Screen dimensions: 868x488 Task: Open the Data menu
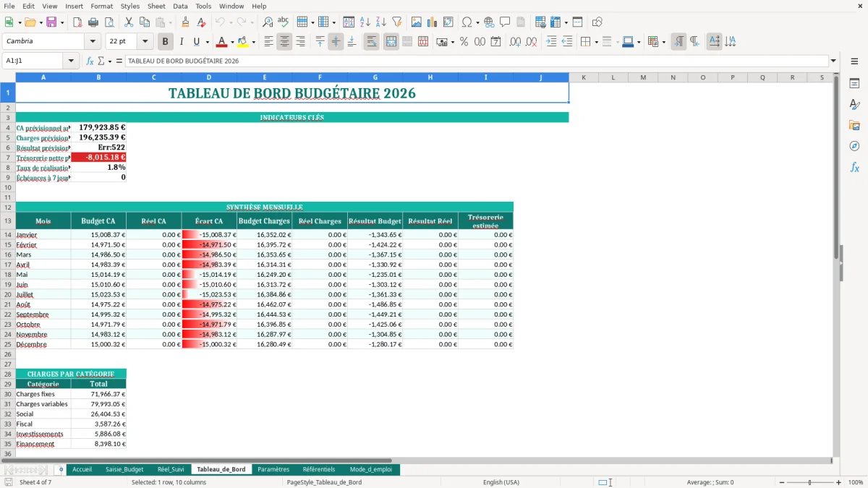pos(180,6)
